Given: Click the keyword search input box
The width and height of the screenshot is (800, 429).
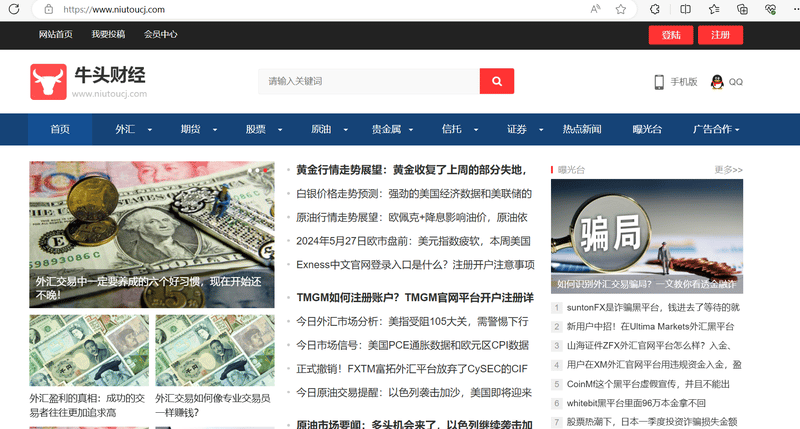Looking at the screenshot, I should click(x=369, y=81).
